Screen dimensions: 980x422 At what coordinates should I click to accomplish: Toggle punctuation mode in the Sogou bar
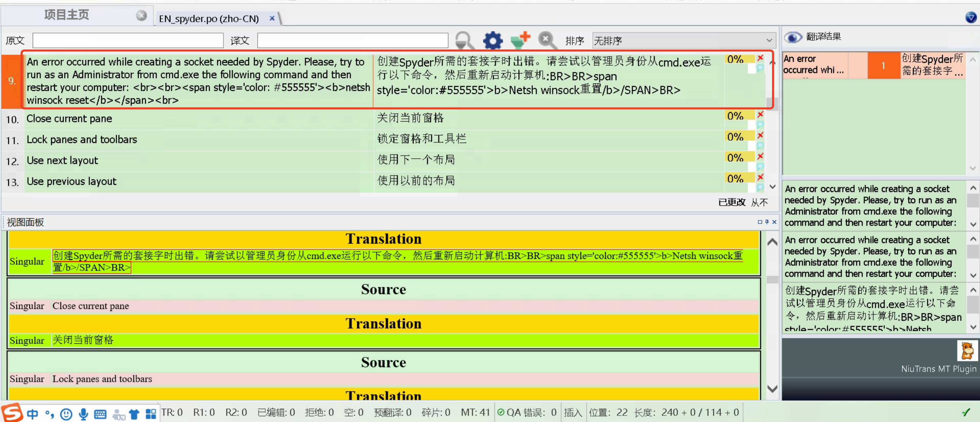tap(49, 414)
